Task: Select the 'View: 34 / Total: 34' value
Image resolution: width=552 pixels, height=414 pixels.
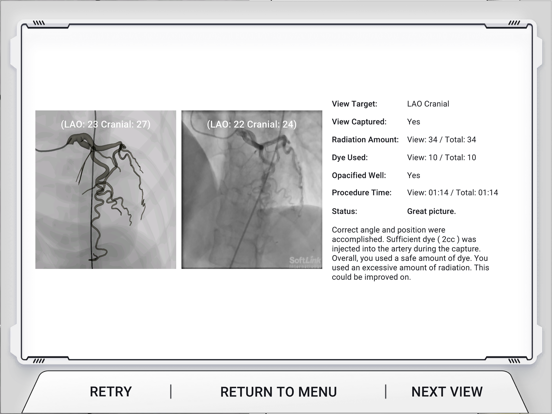Action: click(441, 140)
